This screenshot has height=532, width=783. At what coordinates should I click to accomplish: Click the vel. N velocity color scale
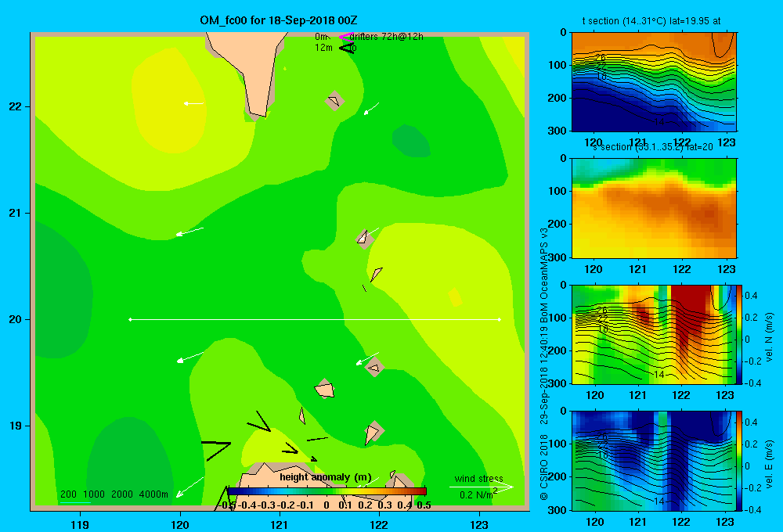[x=739, y=334]
